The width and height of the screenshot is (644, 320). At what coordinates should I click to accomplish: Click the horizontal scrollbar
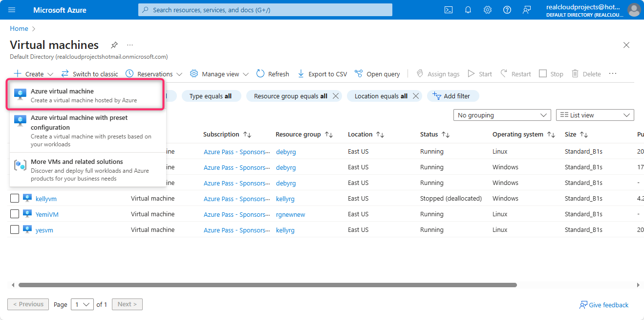pos(267,285)
